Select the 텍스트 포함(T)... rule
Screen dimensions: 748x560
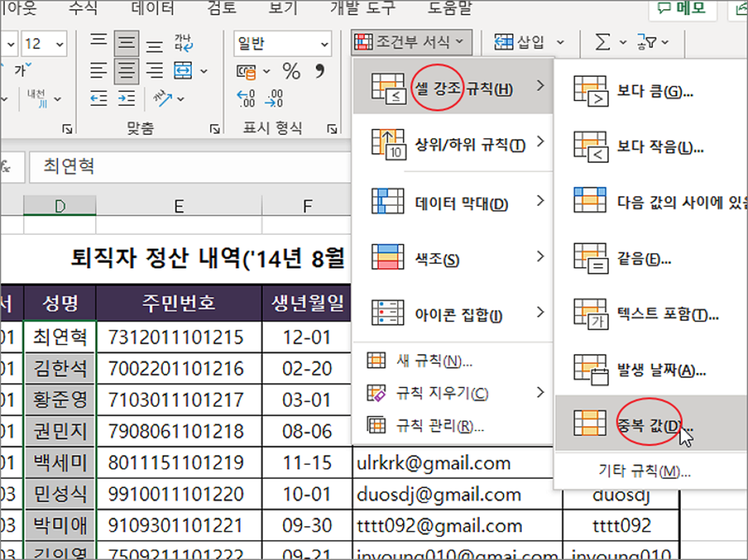(652, 314)
